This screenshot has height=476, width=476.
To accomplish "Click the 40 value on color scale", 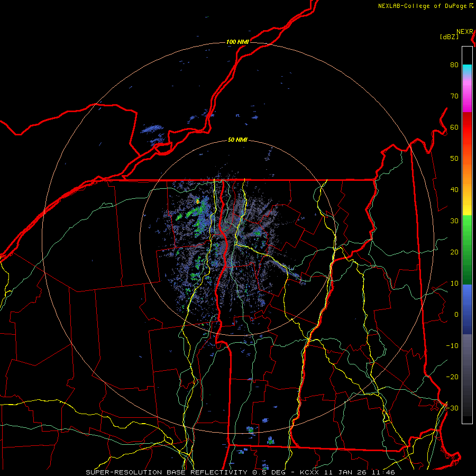I will 454,189.
